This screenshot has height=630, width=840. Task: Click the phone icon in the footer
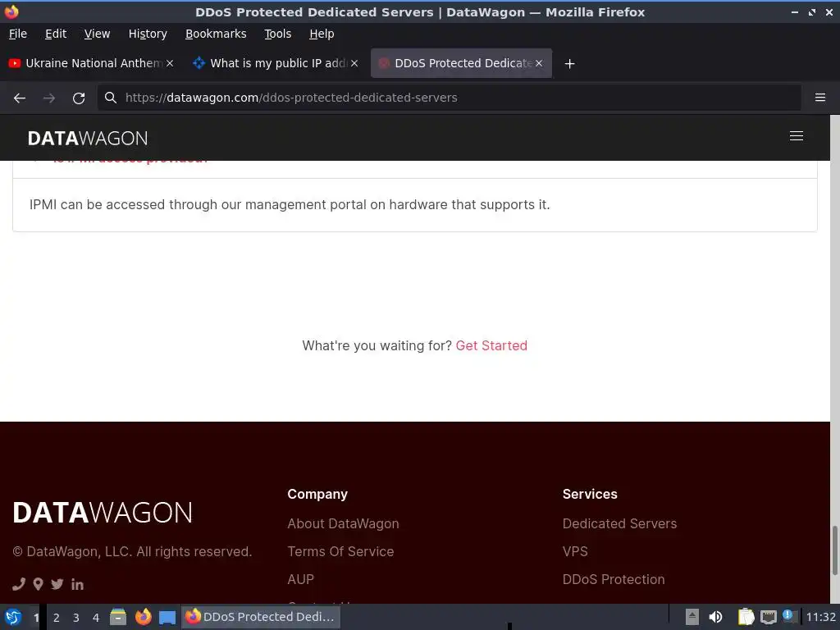pos(19,584)
